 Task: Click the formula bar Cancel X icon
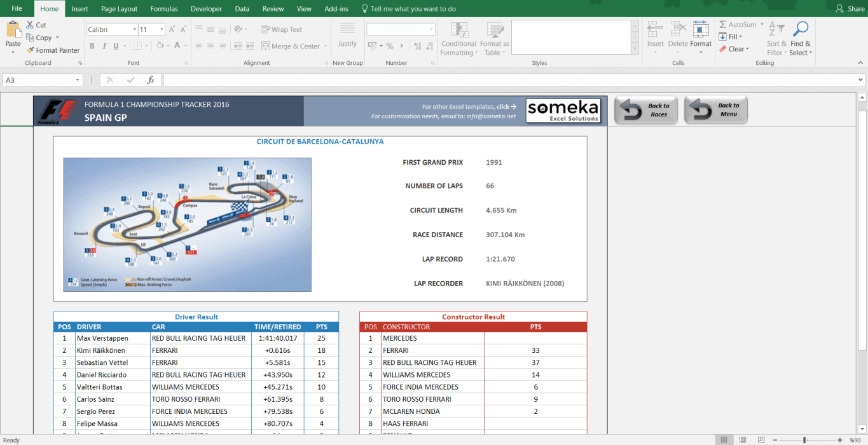[110, 80]
